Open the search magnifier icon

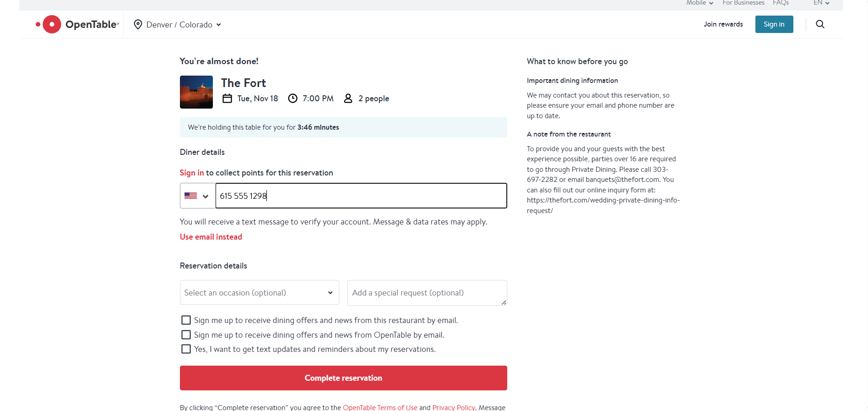pyautogui.click(x=820, y=24)
